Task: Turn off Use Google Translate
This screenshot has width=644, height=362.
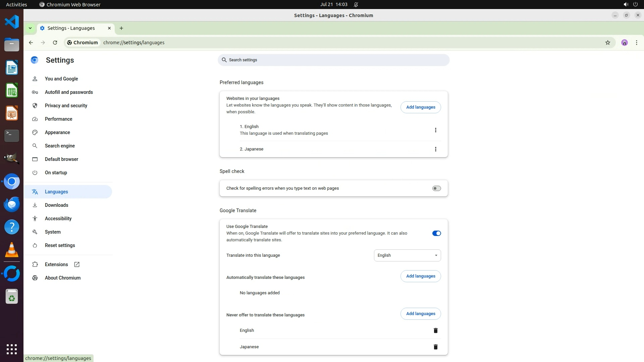Action: (436, 233)
